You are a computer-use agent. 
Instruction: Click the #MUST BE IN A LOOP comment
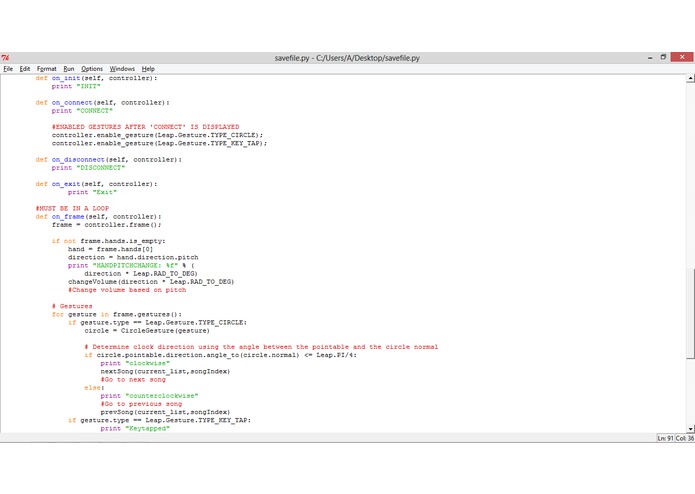72,208
